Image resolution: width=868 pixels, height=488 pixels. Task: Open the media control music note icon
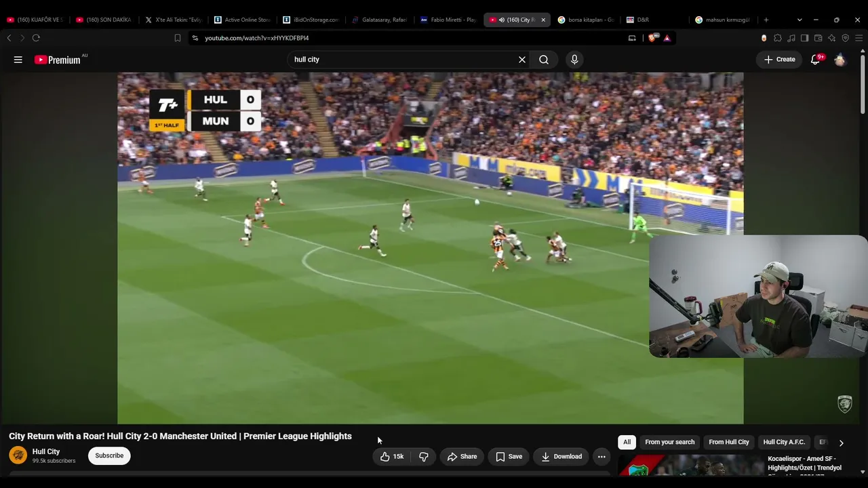[x=791, y=38]
